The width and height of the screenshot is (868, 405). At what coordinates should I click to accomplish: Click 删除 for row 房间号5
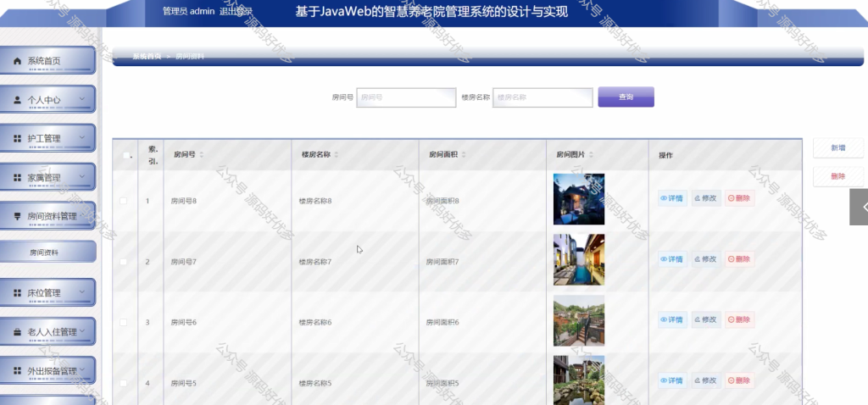coord(739,380)
